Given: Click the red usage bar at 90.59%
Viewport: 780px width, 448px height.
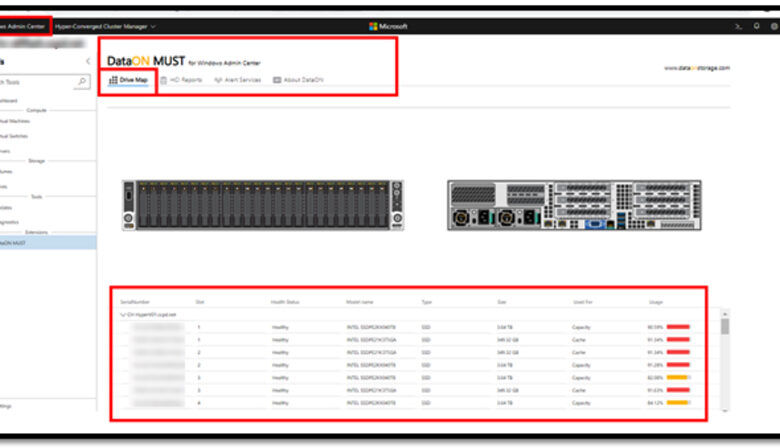Looking at the screenshot, I should click(679, 327).
